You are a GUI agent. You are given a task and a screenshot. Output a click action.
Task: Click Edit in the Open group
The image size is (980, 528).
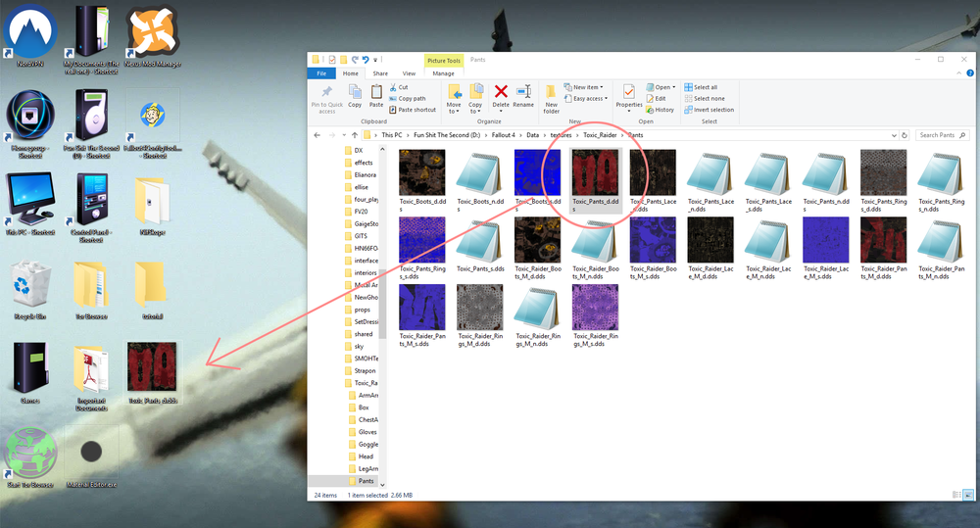coord(657,99)
